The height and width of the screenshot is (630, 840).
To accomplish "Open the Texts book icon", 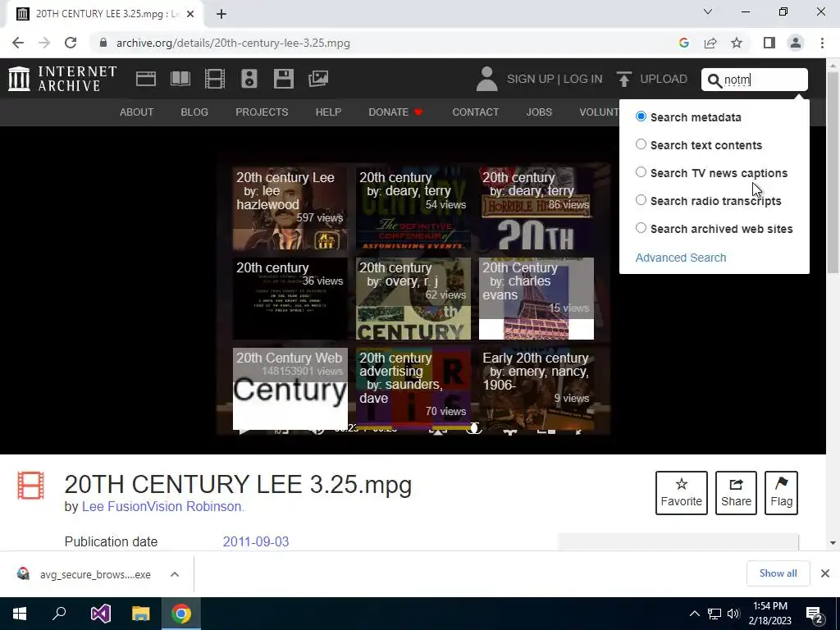I will (180, 79).
